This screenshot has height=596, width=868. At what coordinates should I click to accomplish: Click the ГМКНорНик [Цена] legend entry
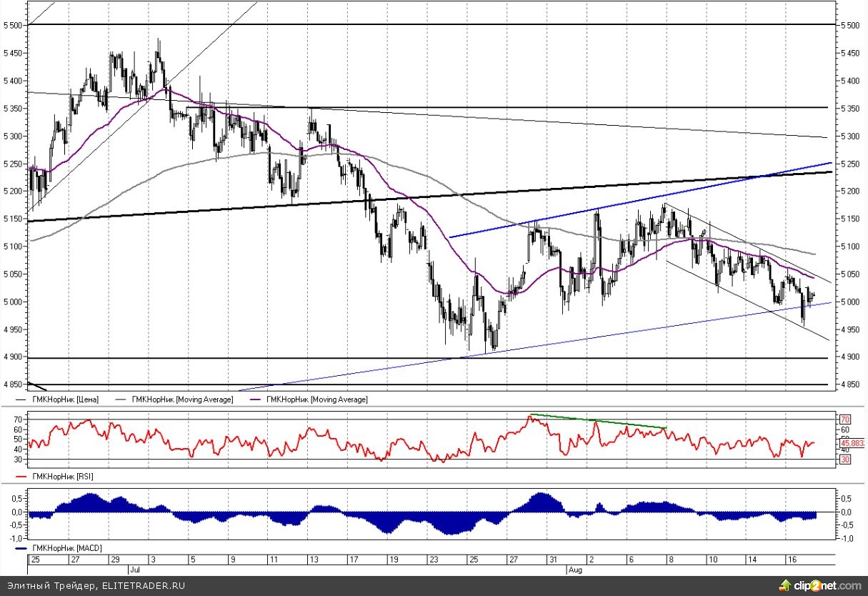pyautogui.click(x=63, y=399)
